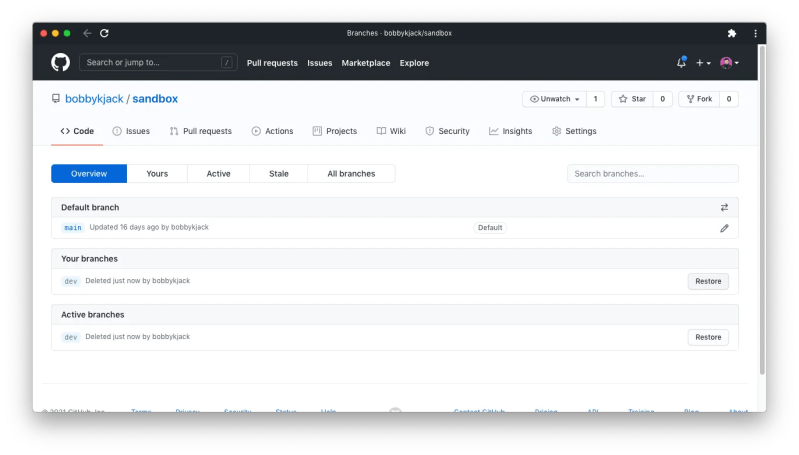Screen dimensions: 799x455
Task: Click the Default branch section heading
Action: click(x=90, y=207)
